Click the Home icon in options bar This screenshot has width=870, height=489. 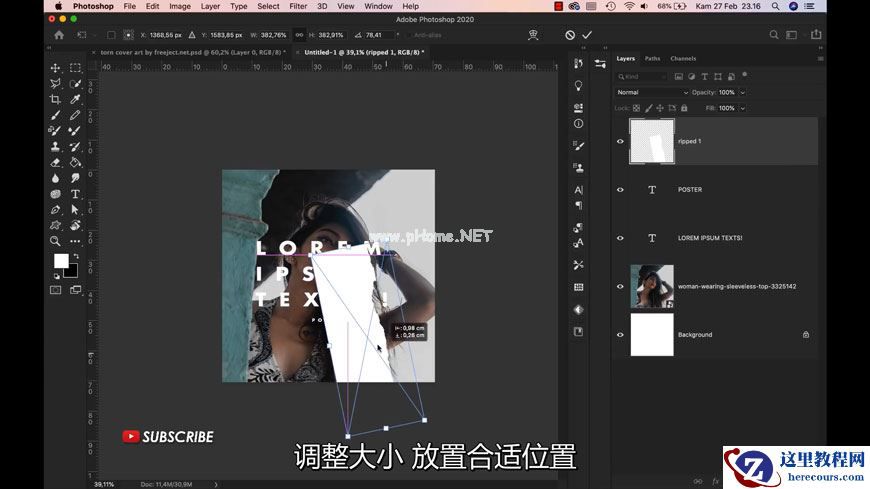coord(59,35)
